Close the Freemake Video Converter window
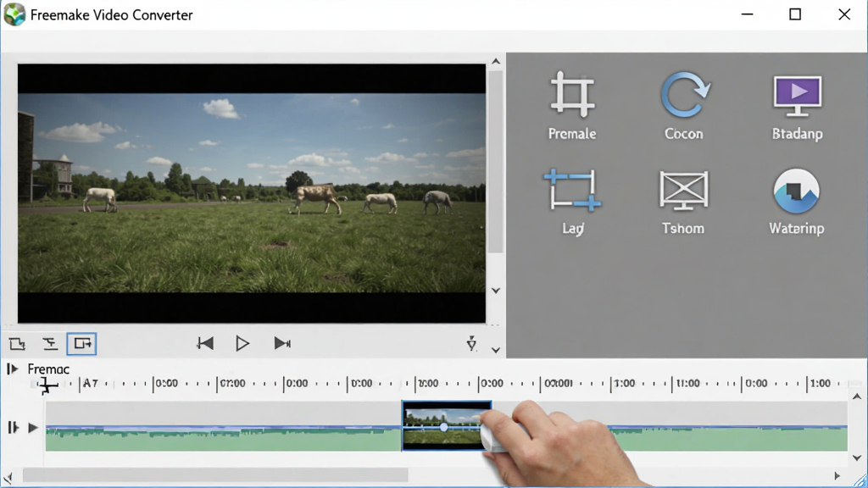This screenshot has width=868, height=488. (x=844, y=14)
